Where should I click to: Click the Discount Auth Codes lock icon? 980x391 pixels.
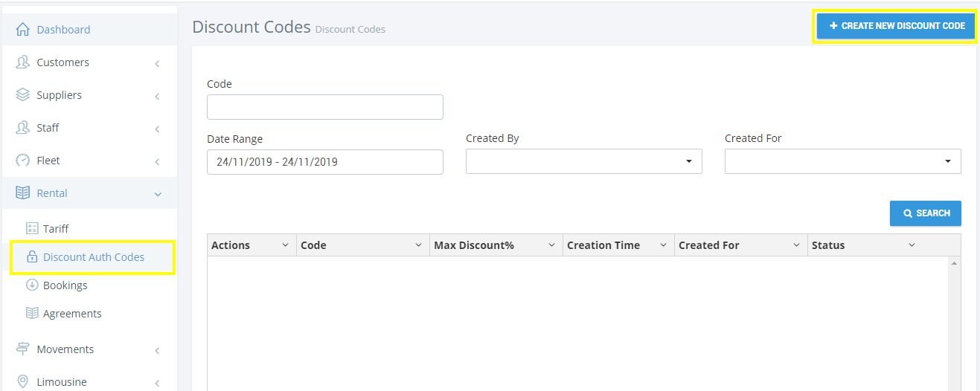pyautogui.click(x=31, y=257)
